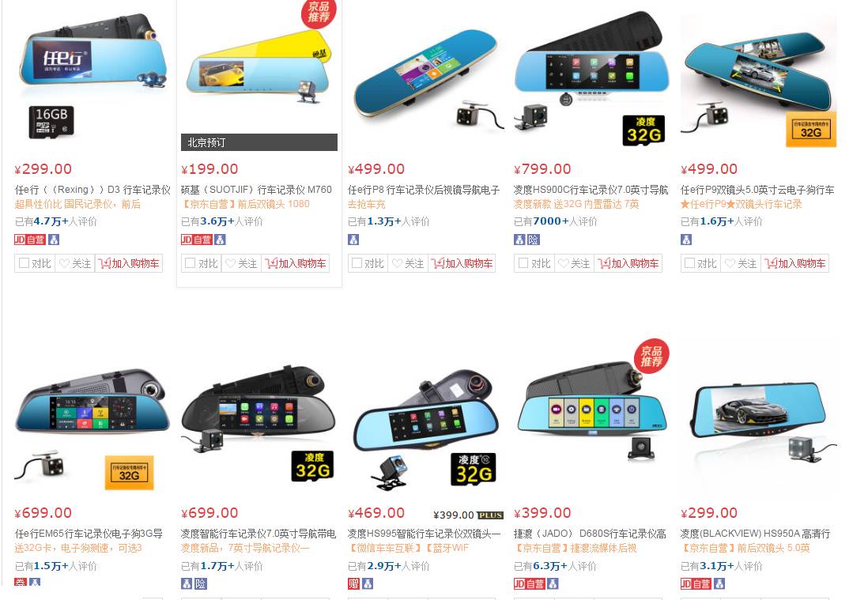Click the 赠 gift icon under 凌度HS995
The width and height of the screenshot is (868, 600).
click(353, 583)
